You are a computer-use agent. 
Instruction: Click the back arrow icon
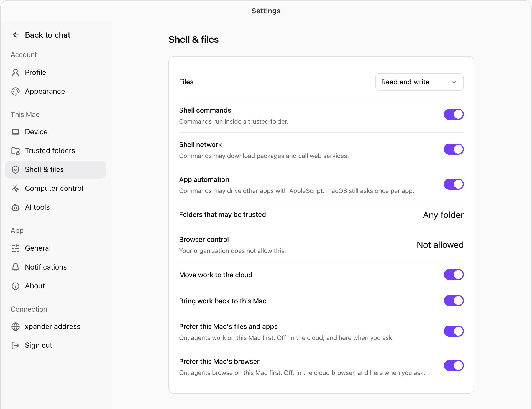(16, 35)
